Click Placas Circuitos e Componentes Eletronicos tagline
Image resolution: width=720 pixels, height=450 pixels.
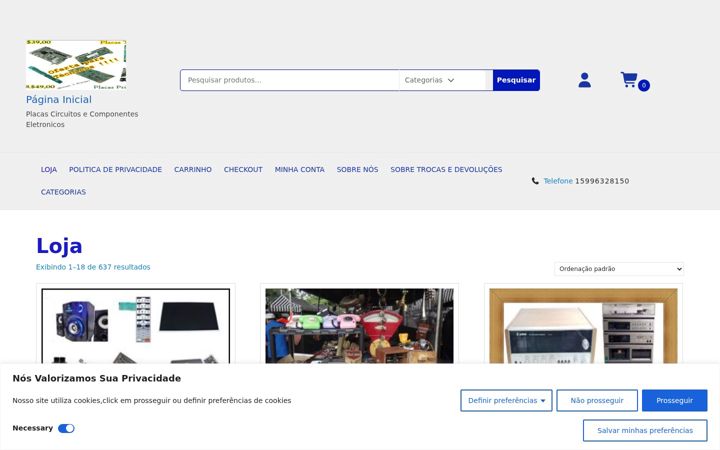82,119
